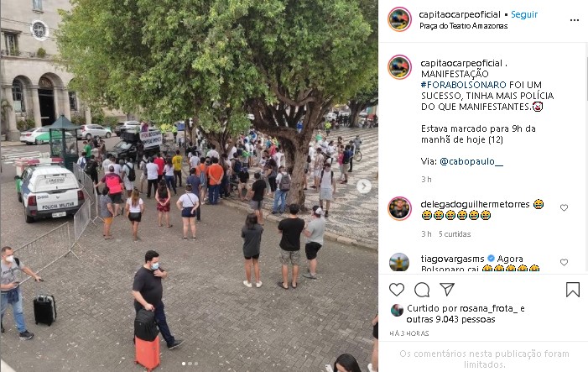Open tiagovargasms profile picture
Screen dimensions: 588x372
coord(399,262)
